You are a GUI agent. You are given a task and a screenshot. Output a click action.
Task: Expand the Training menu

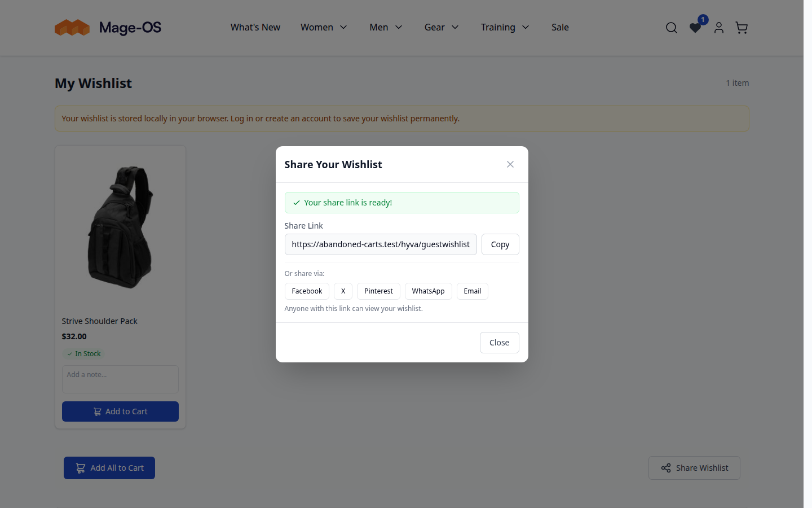505,27
